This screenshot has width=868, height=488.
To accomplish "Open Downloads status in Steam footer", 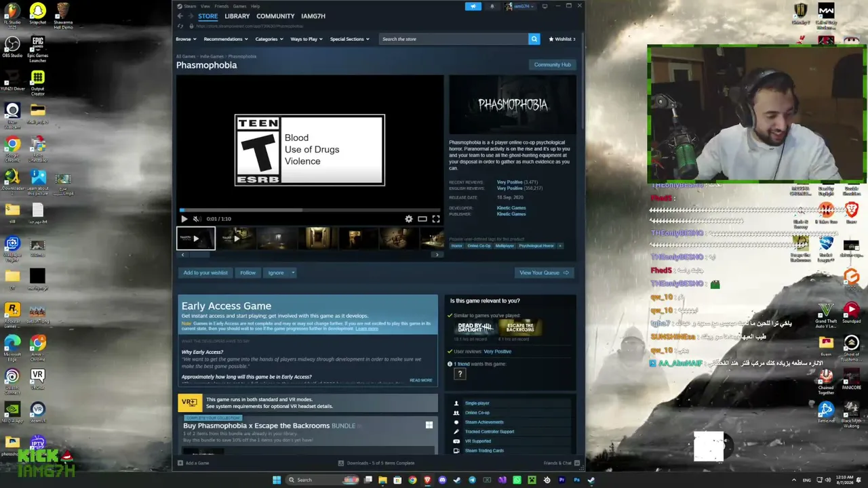I will point(376,463).
